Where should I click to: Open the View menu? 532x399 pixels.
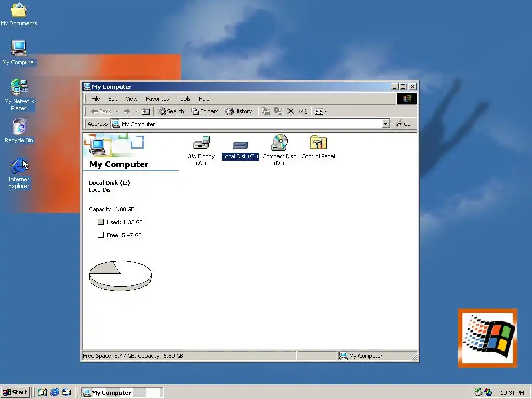click(131, 99)
